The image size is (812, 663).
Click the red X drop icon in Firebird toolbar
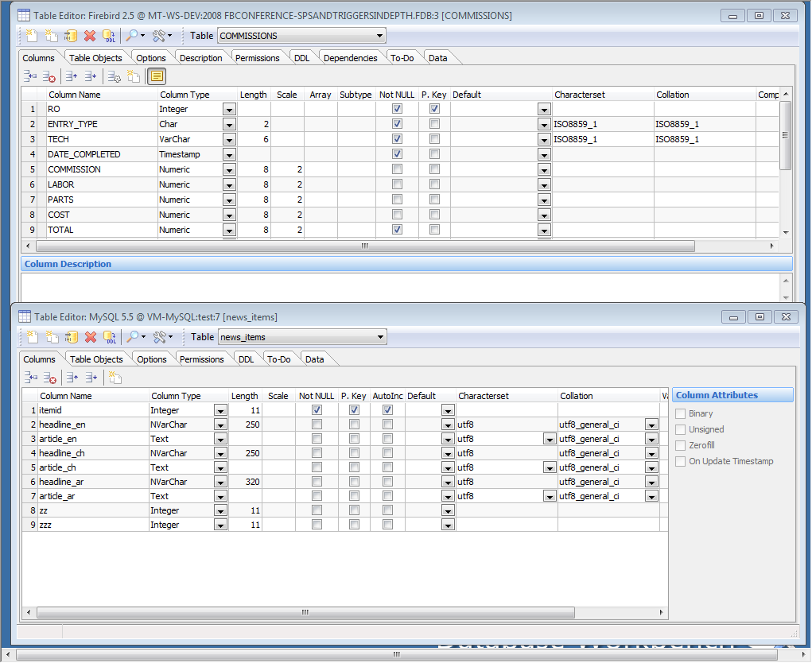pyautogui.click(x=90, y=36)
